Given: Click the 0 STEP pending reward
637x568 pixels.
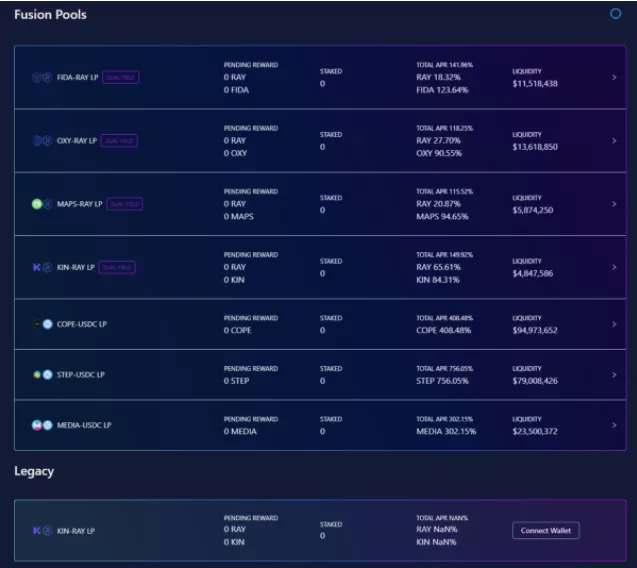Looking at the screenshot, I should coord(236,381).
